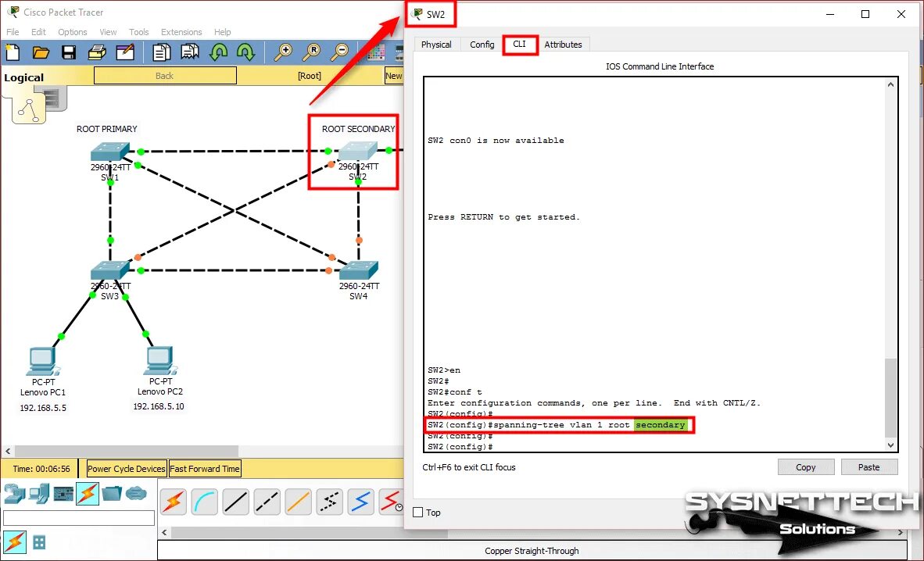Click the device search input field
The width and height of the screenshot is (924, 561).
pos(79,518)
